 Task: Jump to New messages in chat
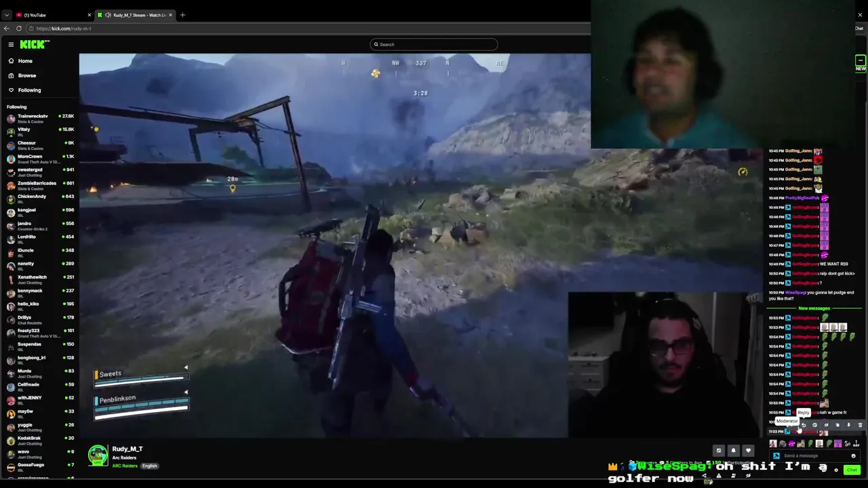[x=814, y=308]
